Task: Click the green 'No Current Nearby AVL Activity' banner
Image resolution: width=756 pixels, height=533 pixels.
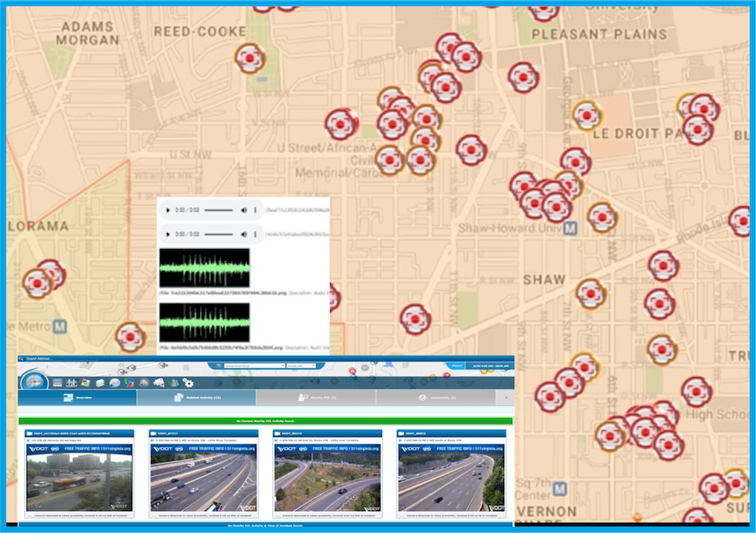Action: coord(265,421)
